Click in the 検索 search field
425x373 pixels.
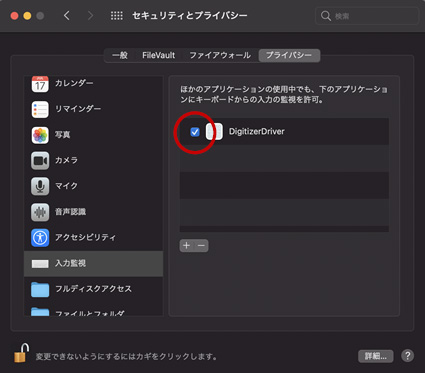point(367,16)
